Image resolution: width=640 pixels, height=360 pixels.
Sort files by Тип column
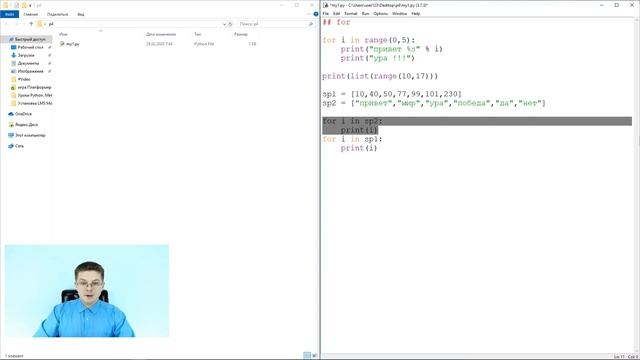pyautogui.click(x=198, y=34)
